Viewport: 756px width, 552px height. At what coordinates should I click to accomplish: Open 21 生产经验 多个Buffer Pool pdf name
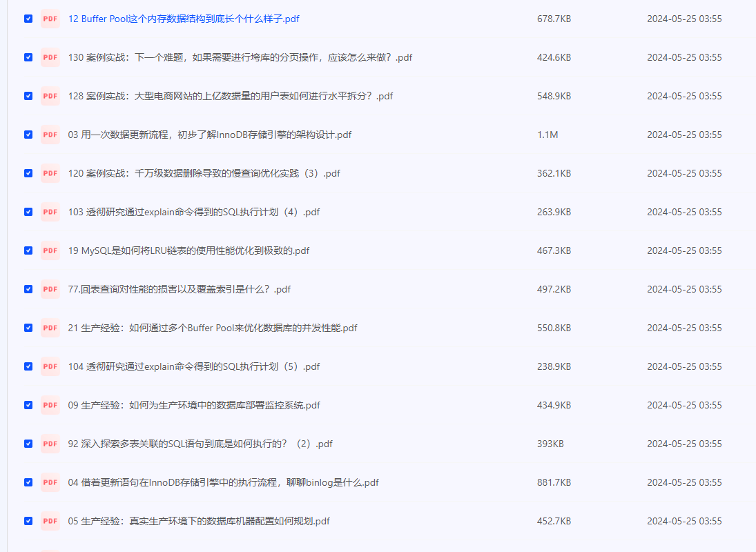coord(213,328)
